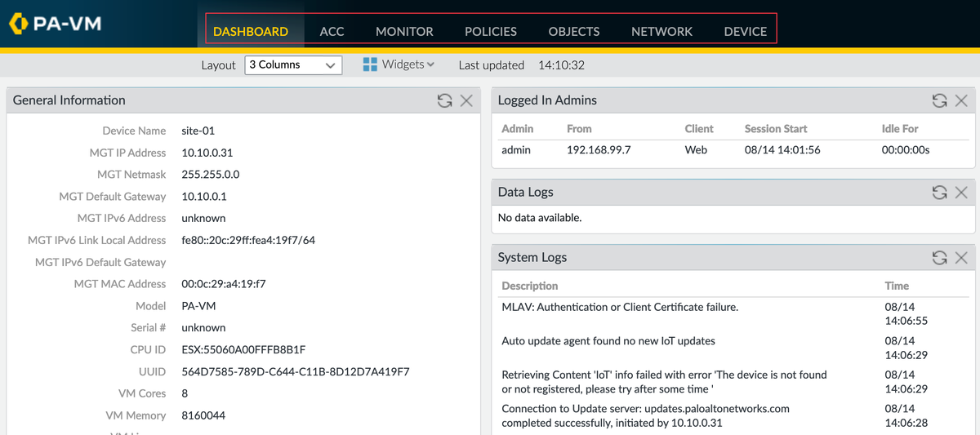
Task: Click the UUID value
Action: pos(296,371)
